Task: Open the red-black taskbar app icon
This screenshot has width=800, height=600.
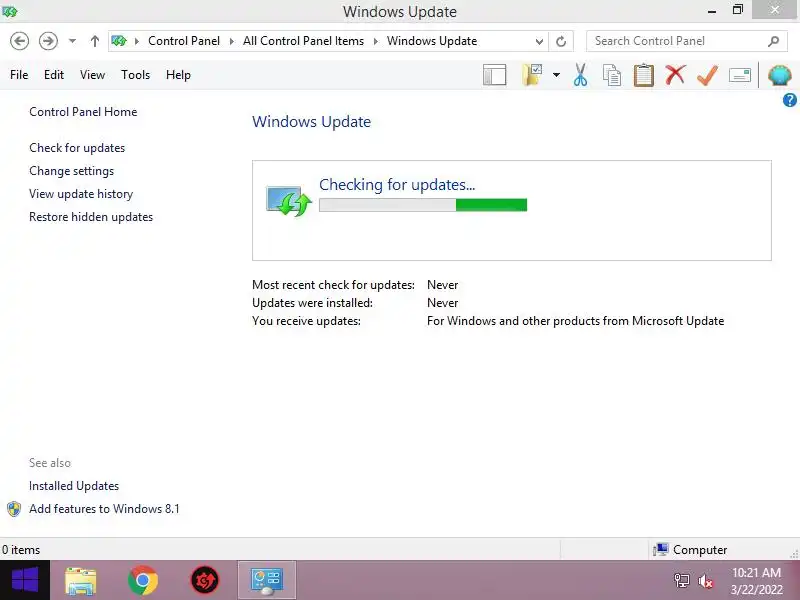Action: (x=205, y=581)
